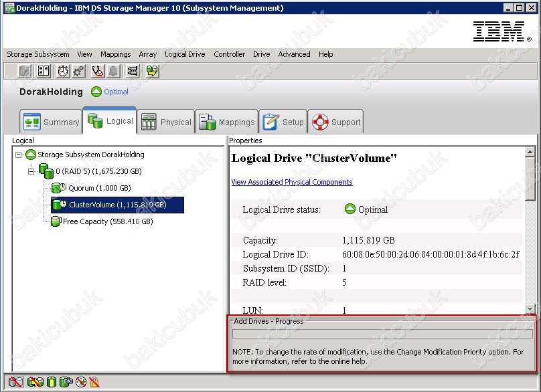The height and width of the screenshot is (392, 541).
Task: Open the Advanced menu
Action: coord(295,54)
